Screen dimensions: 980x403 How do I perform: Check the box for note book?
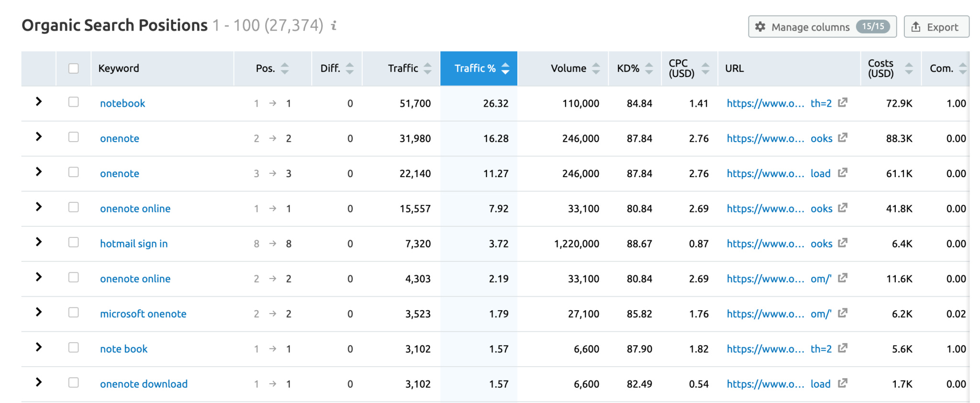[73, 347]
